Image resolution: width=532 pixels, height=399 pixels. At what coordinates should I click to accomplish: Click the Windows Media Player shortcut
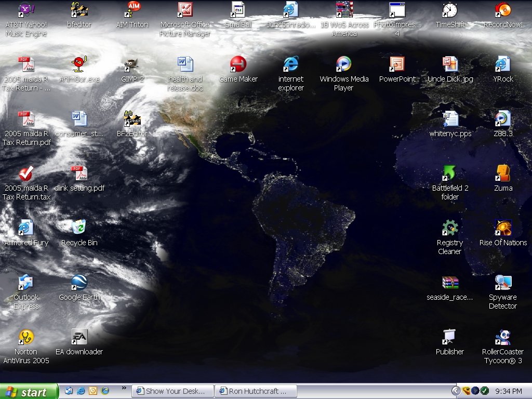[x=343, y=65]
